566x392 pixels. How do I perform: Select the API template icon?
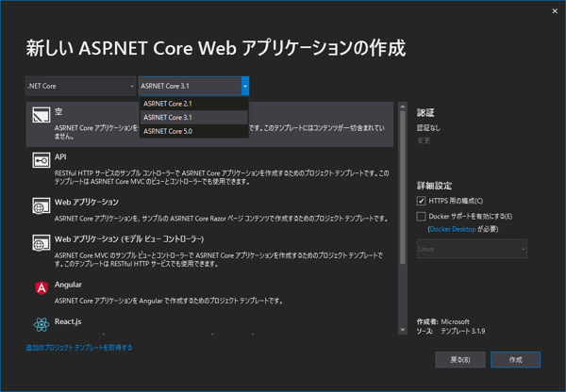click(42, 160)
